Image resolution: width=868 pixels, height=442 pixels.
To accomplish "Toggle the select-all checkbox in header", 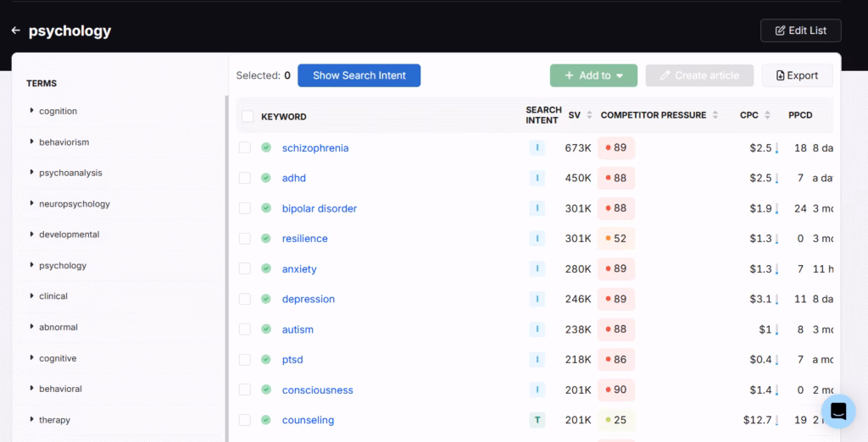I will 248,116.
